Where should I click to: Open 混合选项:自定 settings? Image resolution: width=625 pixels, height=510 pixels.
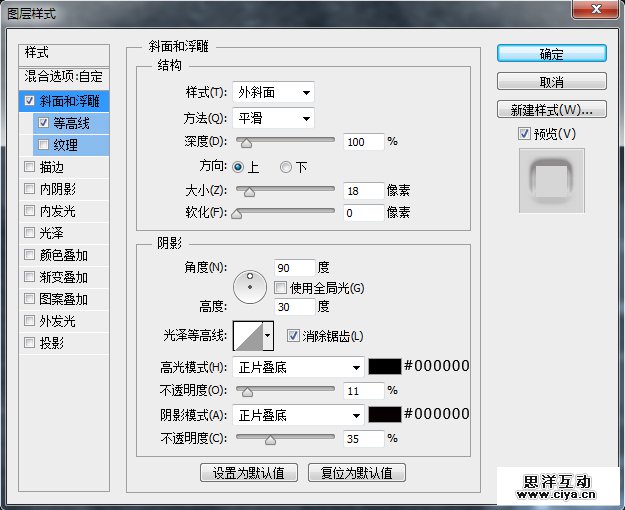point(64,77)
